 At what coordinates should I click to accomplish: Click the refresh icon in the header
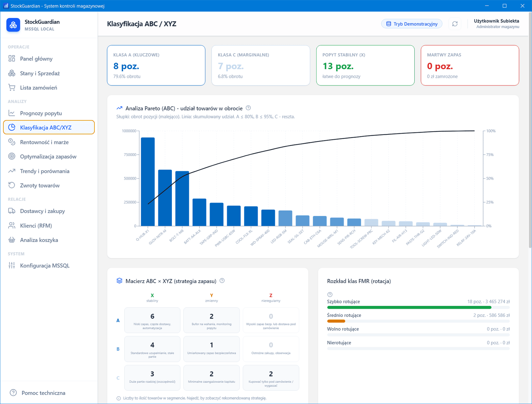pyautogui.click(x=455, y=24)
